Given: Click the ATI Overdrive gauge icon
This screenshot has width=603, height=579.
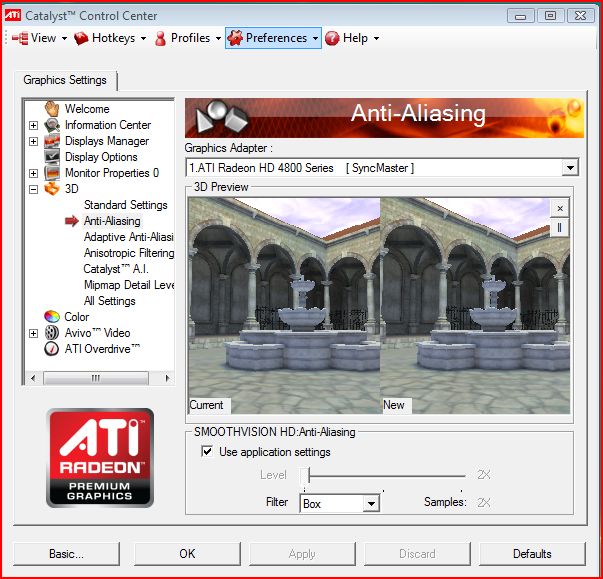Looking at the screenshot, I should [x=52, y=349].
